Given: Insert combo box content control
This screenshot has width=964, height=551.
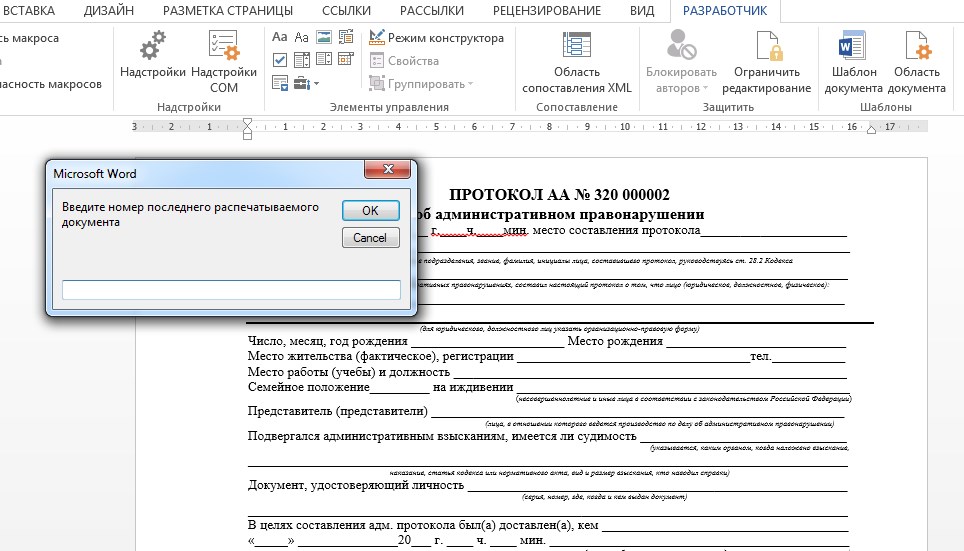Looking at the screenshot, I should [301, 61].
